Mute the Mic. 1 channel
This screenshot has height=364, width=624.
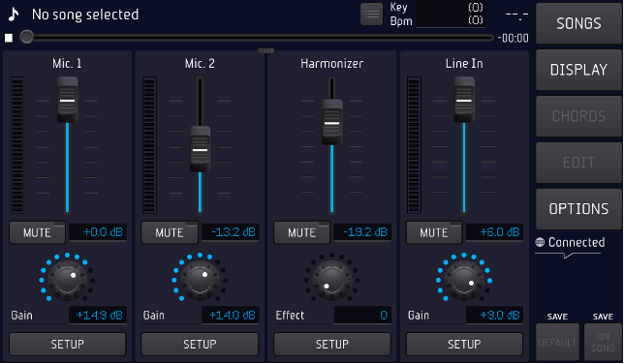37,232
